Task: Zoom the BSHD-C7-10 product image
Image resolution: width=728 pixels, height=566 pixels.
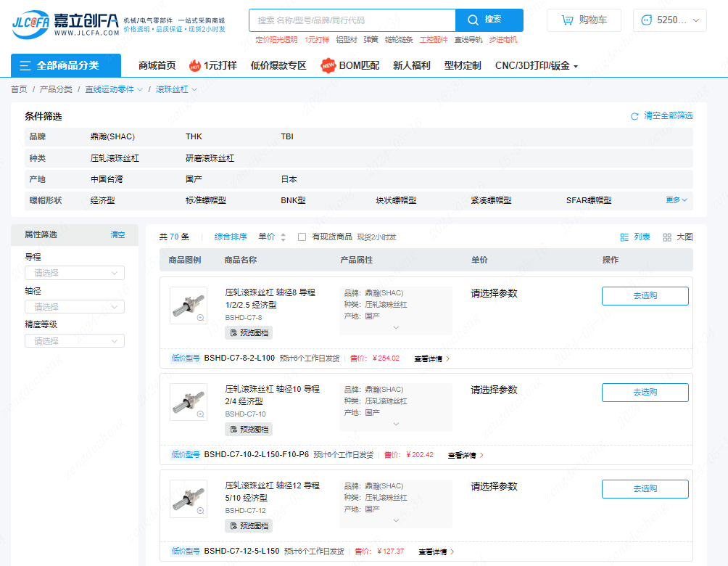Action: [x=201, y=414]
